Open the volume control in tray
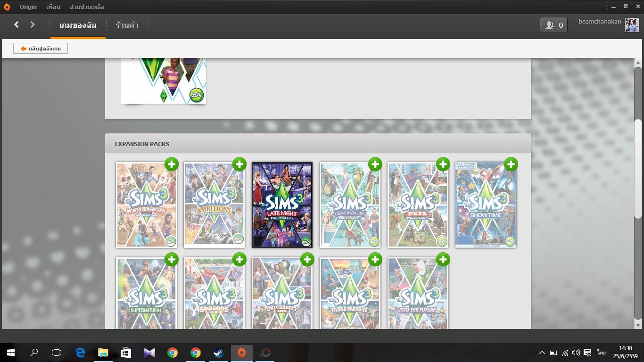 point(576,353)
